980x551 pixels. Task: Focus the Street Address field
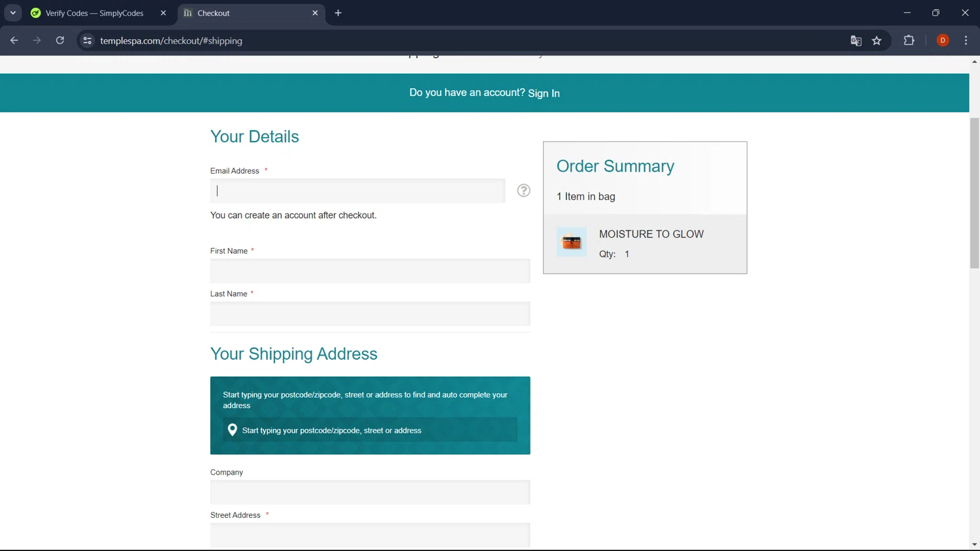370,535
